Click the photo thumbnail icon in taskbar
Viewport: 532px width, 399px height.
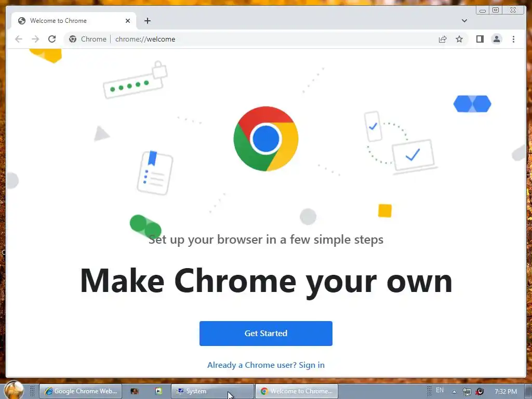click(135, 391)
